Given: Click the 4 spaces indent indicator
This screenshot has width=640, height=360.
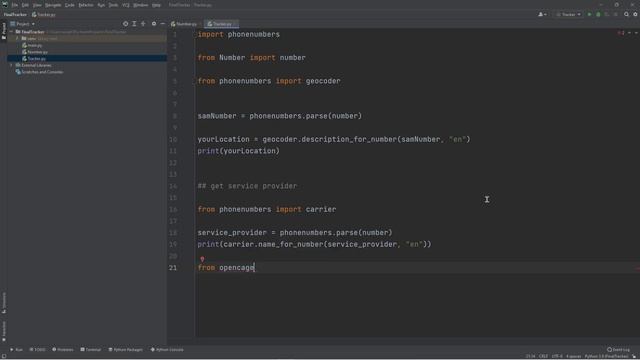Looking at the screenshot, I should pyautogui.click(x=573, y=356).
